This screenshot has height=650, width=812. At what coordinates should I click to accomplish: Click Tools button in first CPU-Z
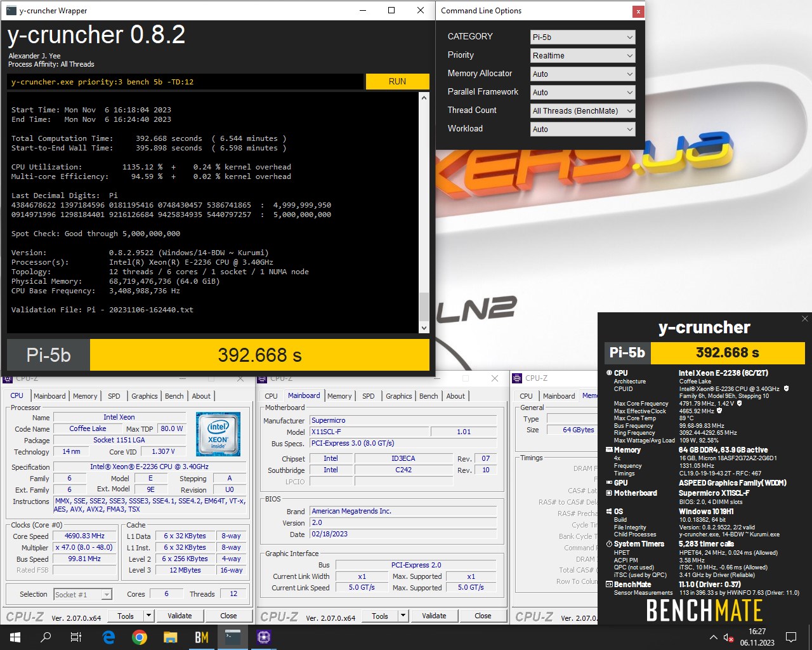[126, 616]
